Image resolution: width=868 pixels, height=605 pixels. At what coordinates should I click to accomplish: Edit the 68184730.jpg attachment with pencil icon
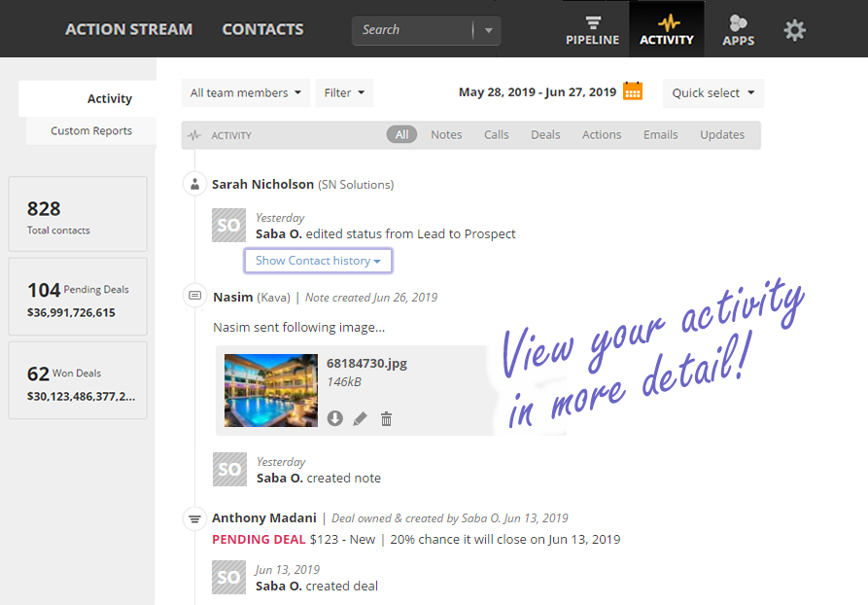(x=360, y=419)
